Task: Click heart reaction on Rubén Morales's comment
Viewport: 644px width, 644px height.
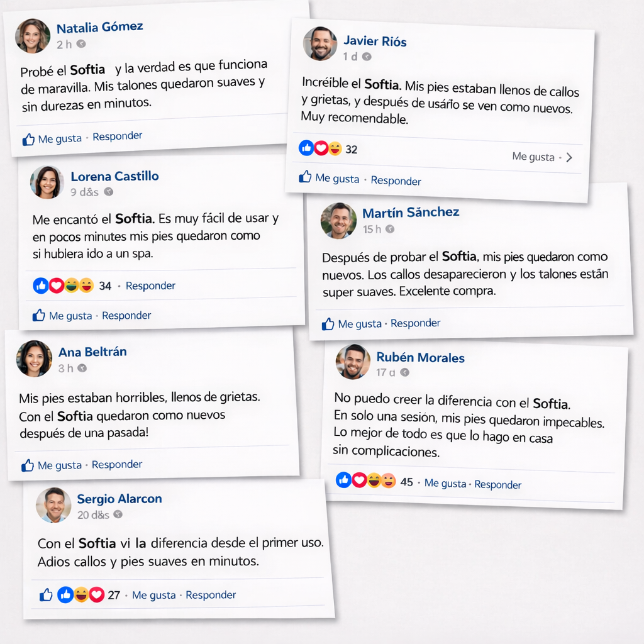Action: coord(359,480)
